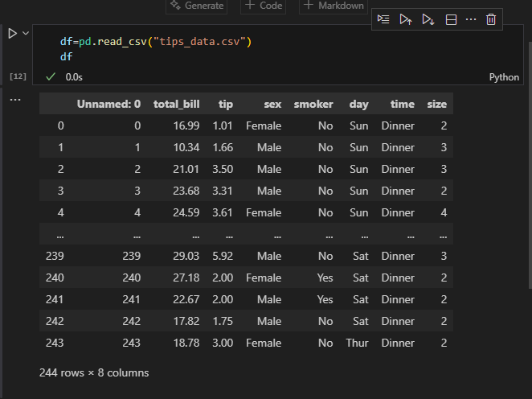
Task: Execute above cells icon
Action: click(406, 19)
